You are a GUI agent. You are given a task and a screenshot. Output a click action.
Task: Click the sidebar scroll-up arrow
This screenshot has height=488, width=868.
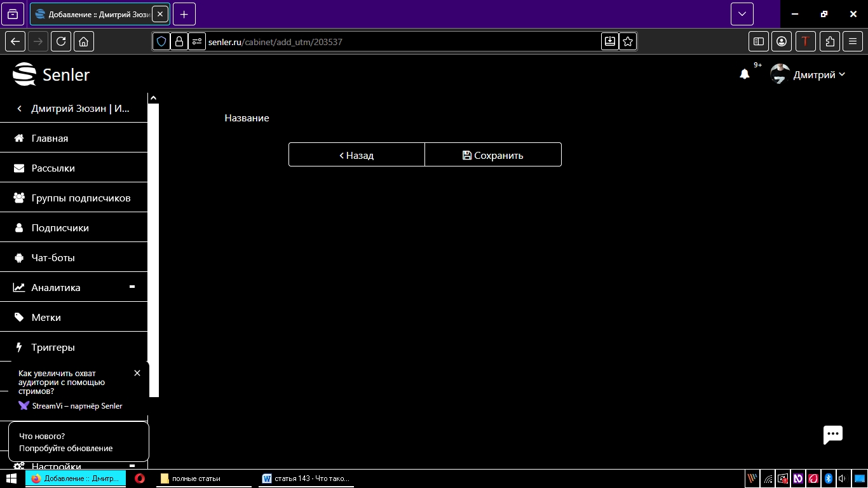[153, 98]
